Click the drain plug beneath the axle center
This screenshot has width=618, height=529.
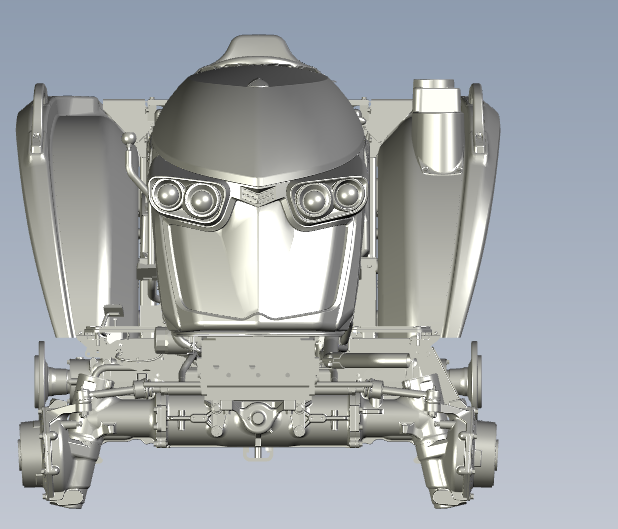[258, 453]
